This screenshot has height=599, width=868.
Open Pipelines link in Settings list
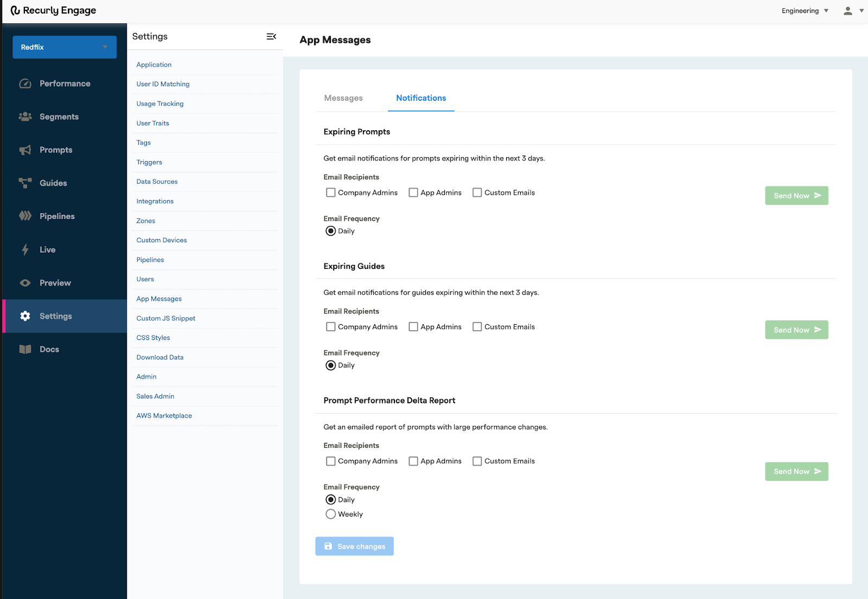click(150, 260)
